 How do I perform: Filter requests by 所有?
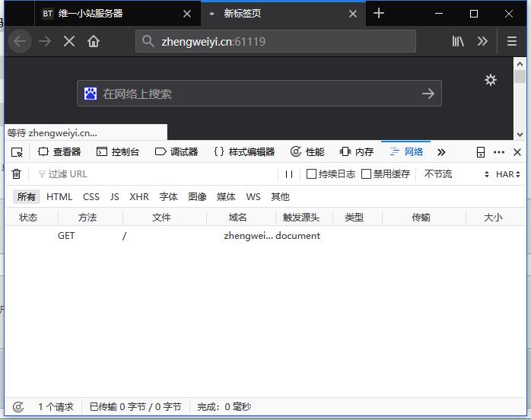(27, 197)
